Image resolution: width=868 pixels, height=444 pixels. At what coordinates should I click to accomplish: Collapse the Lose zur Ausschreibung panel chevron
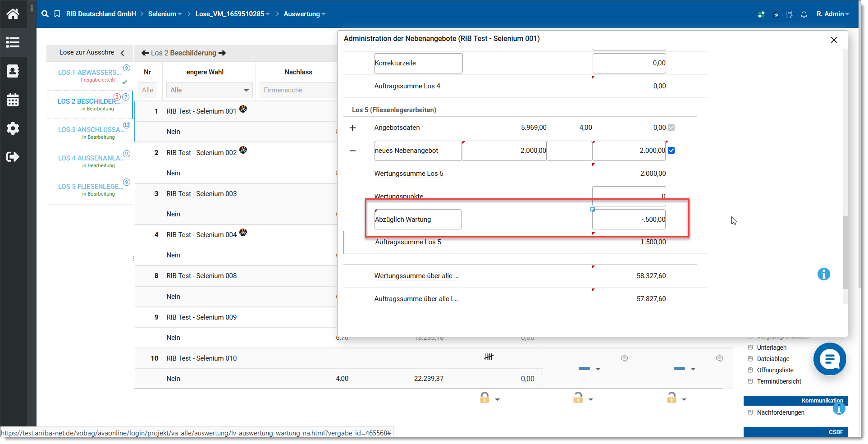[123, 53]
